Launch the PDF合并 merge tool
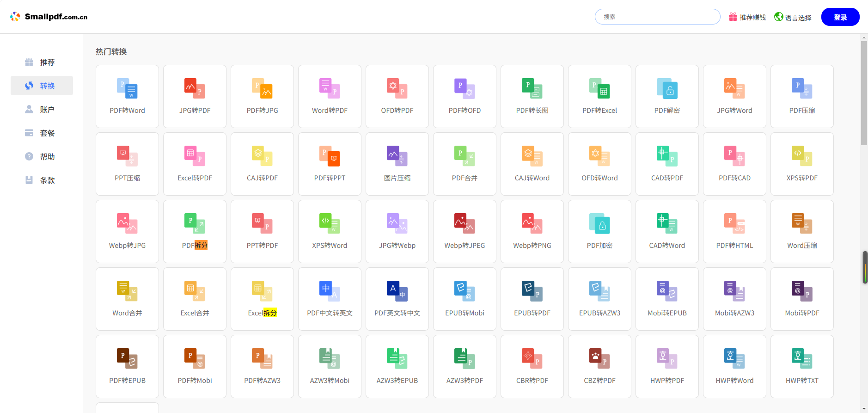 (x=465, y=164)
